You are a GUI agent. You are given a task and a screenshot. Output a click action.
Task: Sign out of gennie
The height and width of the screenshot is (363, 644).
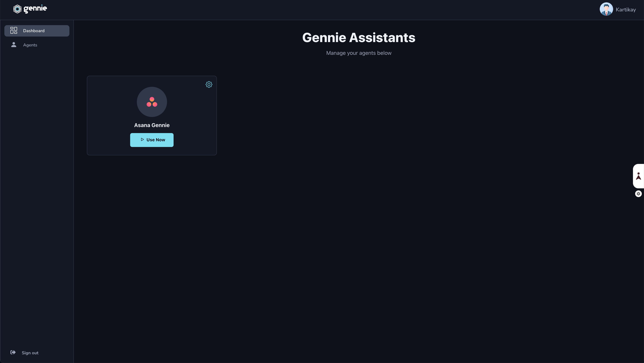[30, 352]
